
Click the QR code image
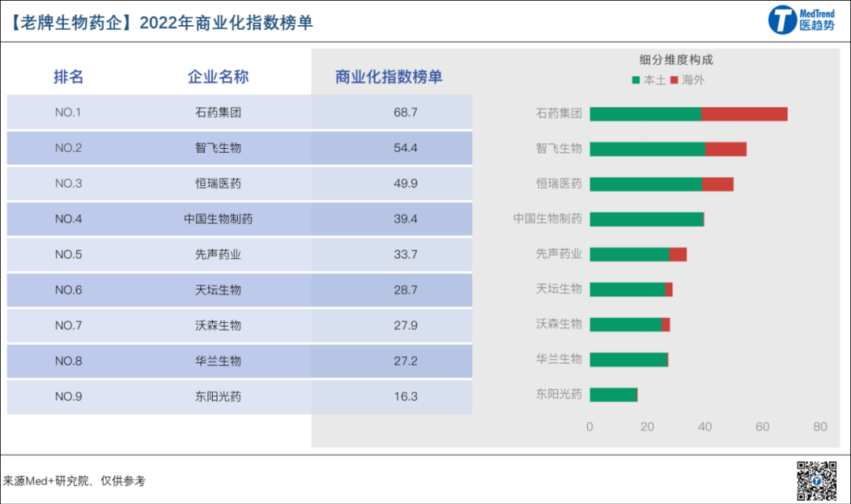(x=816, y=480)
